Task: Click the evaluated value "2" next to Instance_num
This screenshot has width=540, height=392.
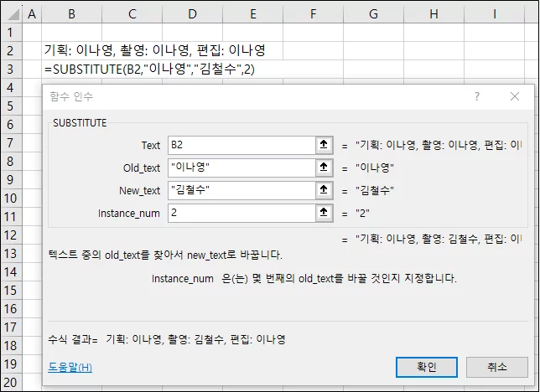Action: [x=362, y=214]
